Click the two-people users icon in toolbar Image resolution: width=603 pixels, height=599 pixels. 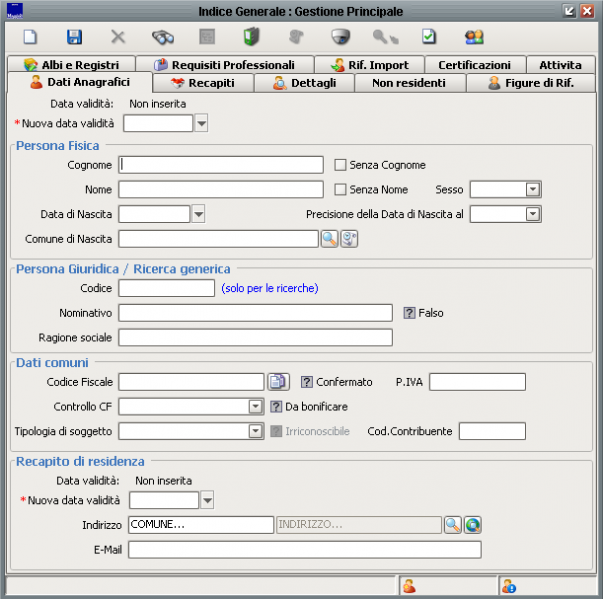[473, 37]
